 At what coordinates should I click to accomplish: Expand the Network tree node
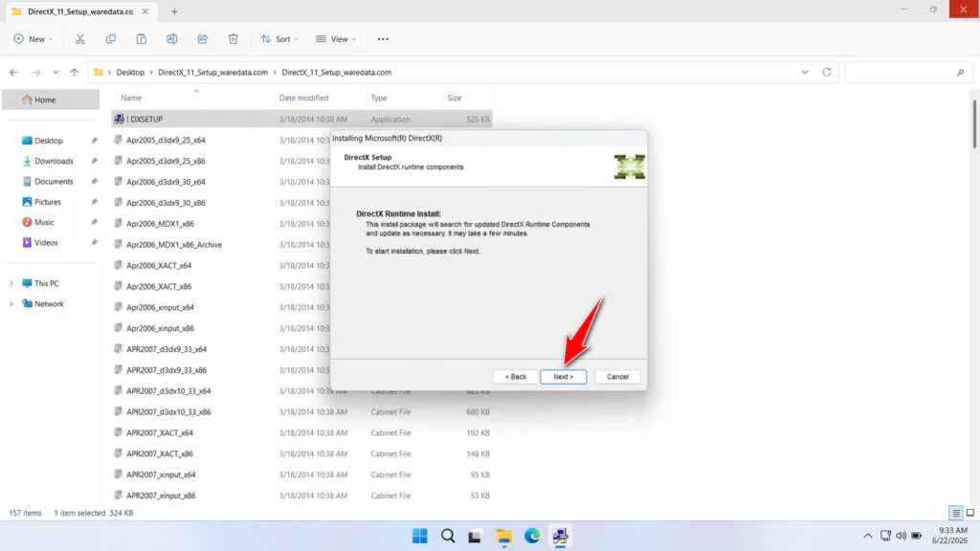[11, 303]
